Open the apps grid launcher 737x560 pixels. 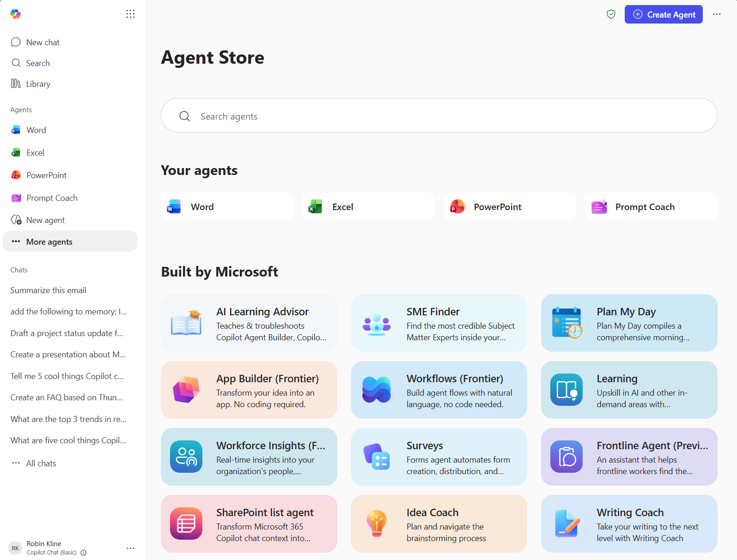click(x=130, y=14)
